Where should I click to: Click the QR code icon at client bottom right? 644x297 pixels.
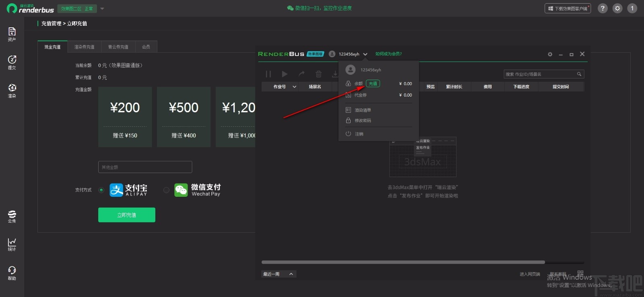580,273
